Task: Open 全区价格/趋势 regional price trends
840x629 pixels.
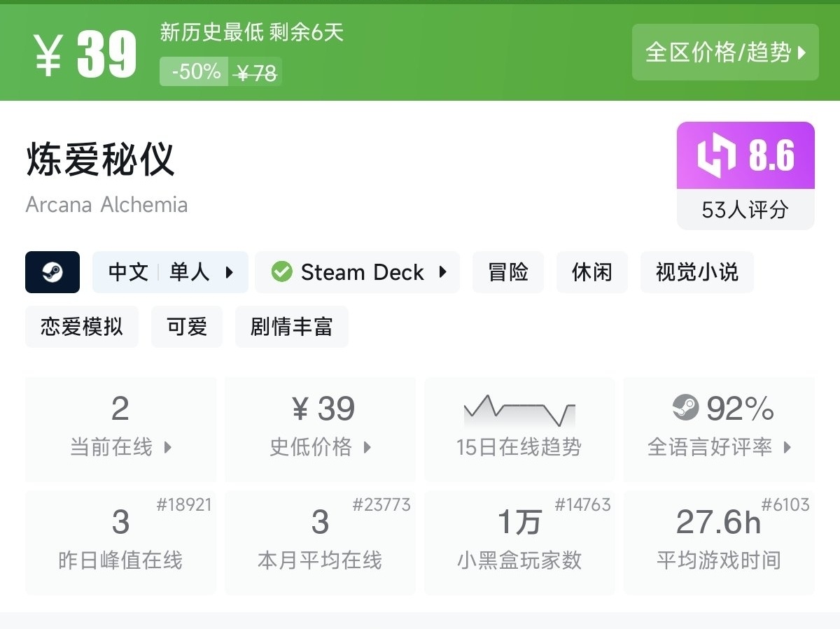Action: click(725, 52)
